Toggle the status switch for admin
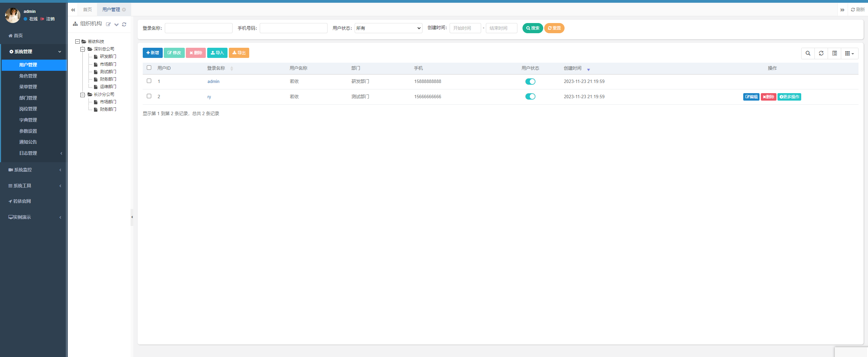The height and width of the screenshot is (357, 868). 530,82
